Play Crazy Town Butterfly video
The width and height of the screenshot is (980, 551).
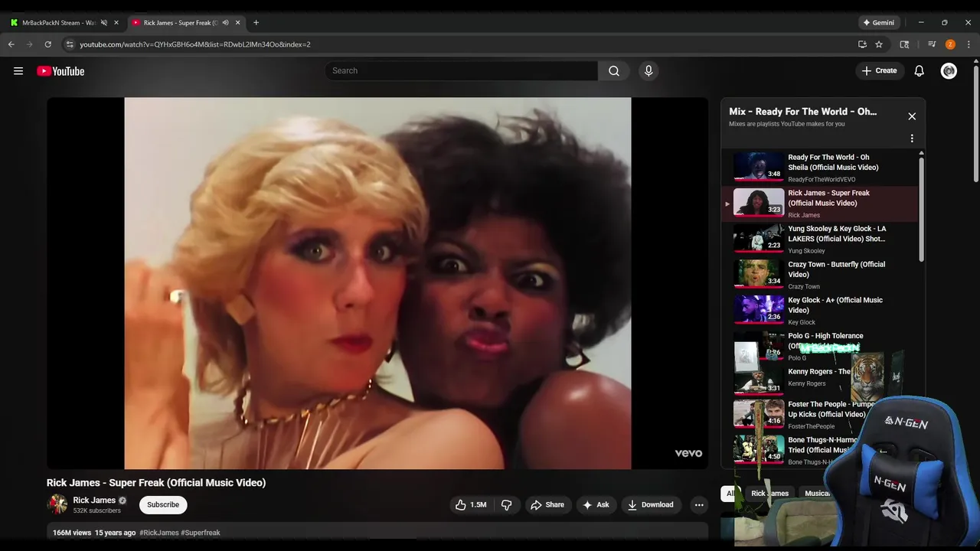pyautogui.click(x=819, y=275)
